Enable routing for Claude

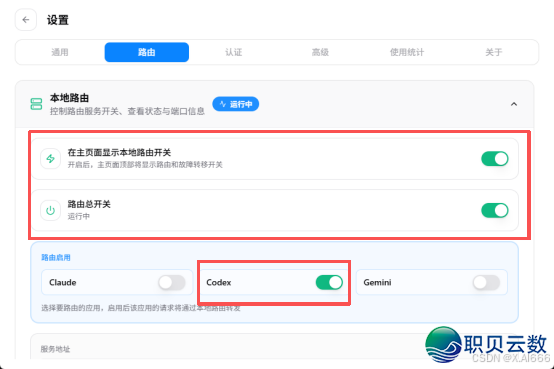(172, 282)
